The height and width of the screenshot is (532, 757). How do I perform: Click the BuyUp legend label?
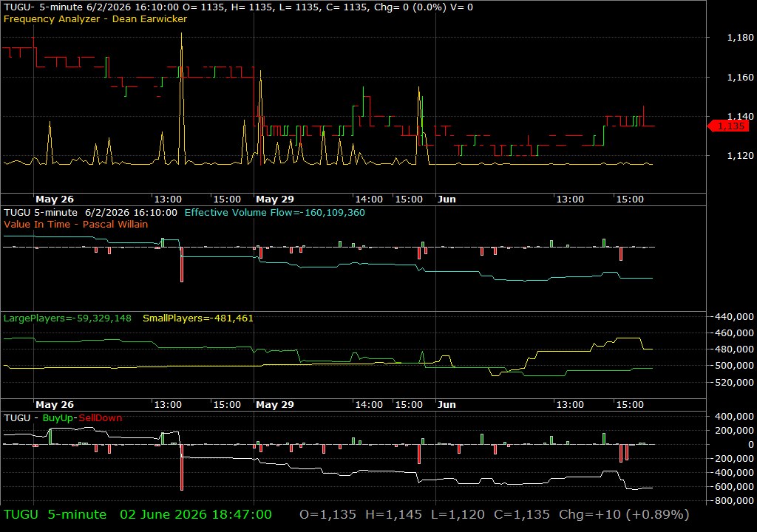pyautogui.click(x=58, y=418)
